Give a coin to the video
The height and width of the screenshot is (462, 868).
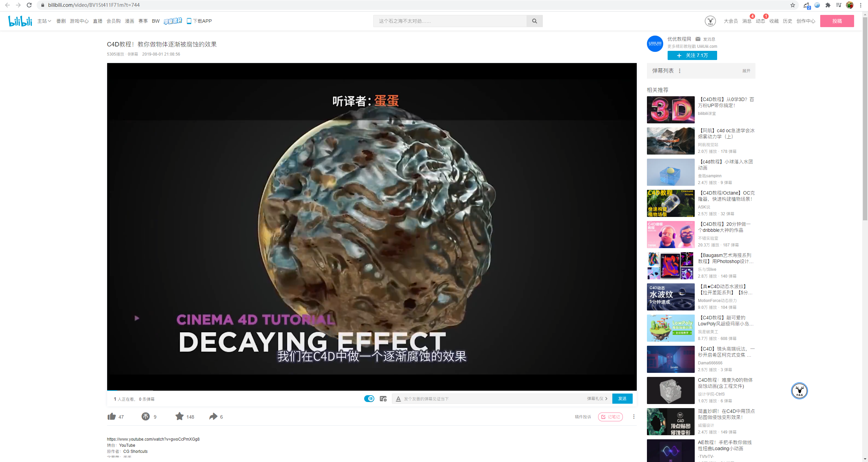click(x=145, y=417)
